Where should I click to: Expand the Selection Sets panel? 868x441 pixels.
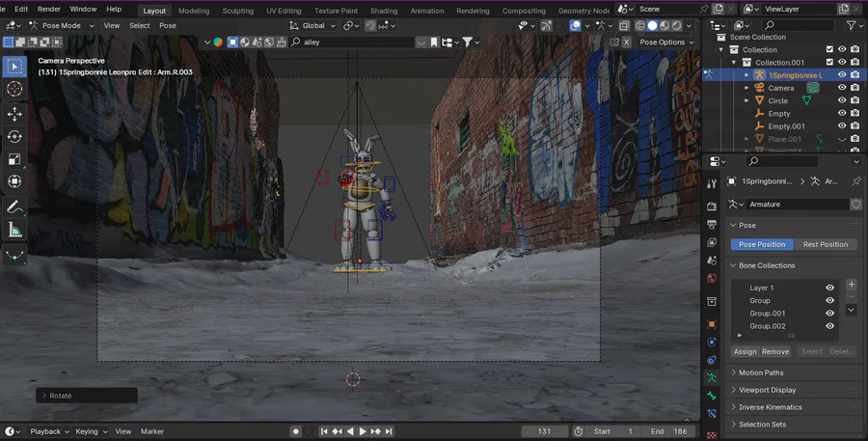pyautogui.click(x=762, y=424)
